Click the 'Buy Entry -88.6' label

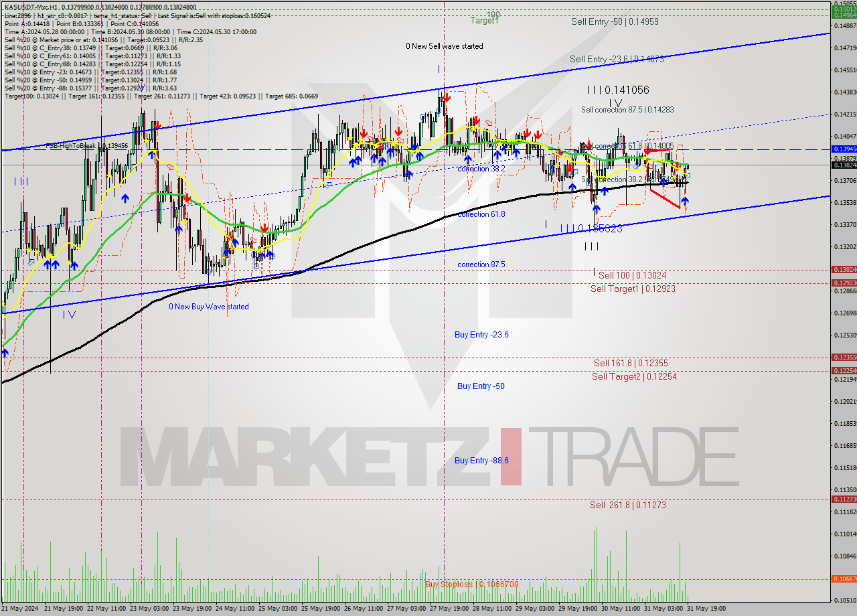tap(481, 460)
